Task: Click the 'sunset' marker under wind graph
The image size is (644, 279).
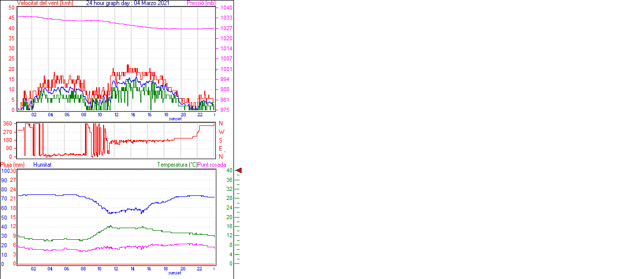Action: 175,119
